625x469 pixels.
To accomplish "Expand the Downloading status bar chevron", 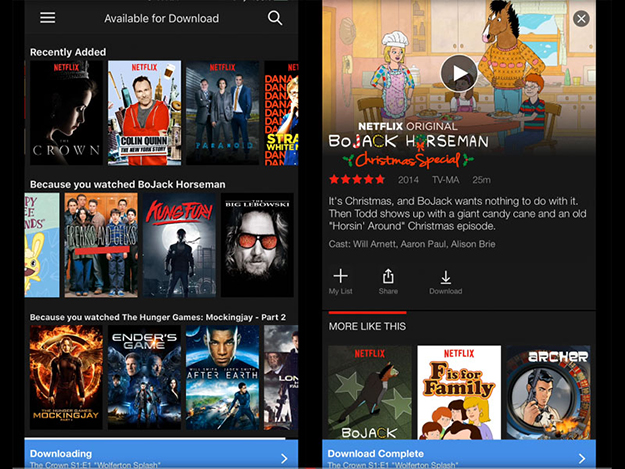I will 284,458.
